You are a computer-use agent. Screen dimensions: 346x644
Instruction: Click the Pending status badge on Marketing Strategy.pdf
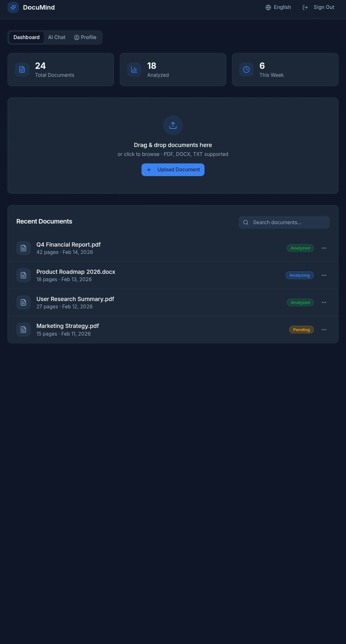301,330
